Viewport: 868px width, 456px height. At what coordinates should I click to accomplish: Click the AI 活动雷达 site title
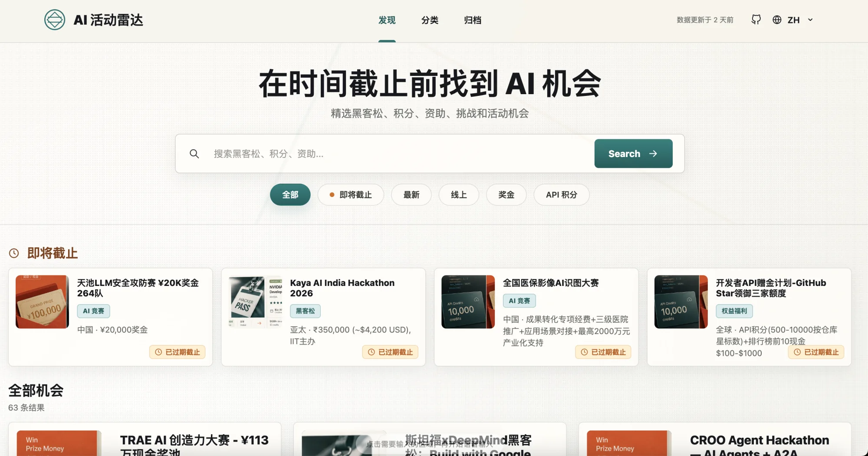coord(108,20)
